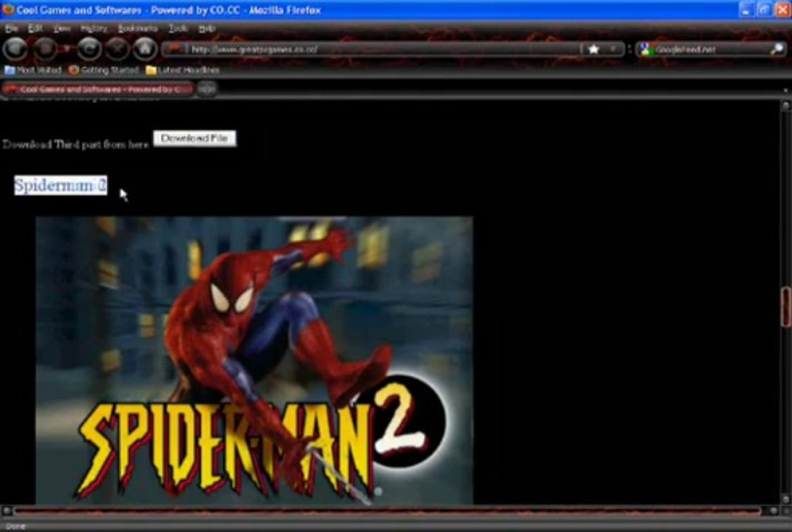Click the vertical scrollbar thumb

(785, 307)
